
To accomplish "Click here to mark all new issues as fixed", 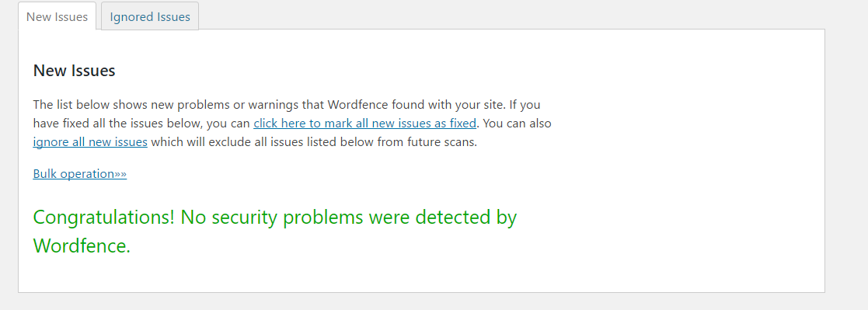I will click(364, 123).
